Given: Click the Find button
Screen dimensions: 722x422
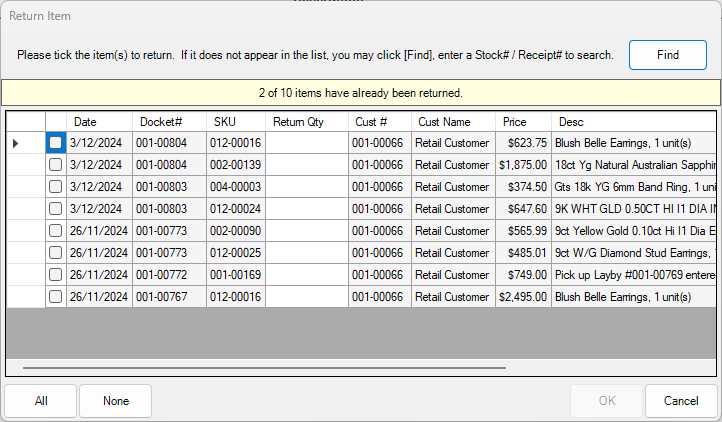Looking at the screenshot, I should (668, 55).
